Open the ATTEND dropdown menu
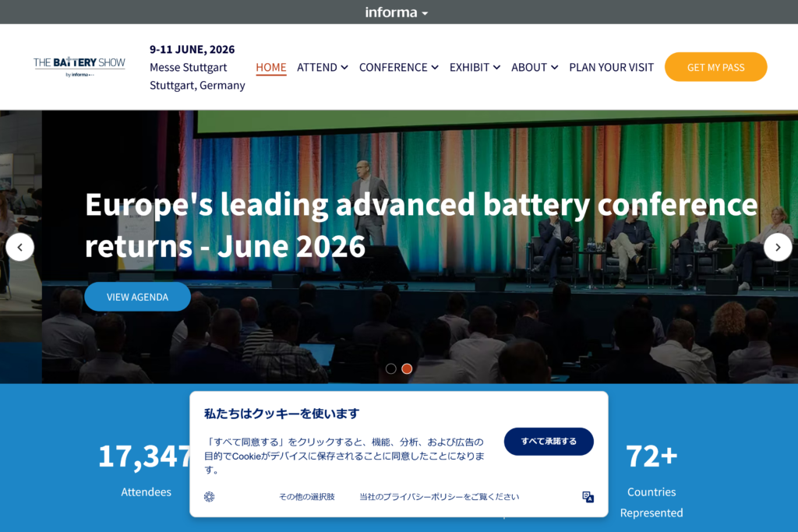 pyautogui.click(x=322, y=67)
